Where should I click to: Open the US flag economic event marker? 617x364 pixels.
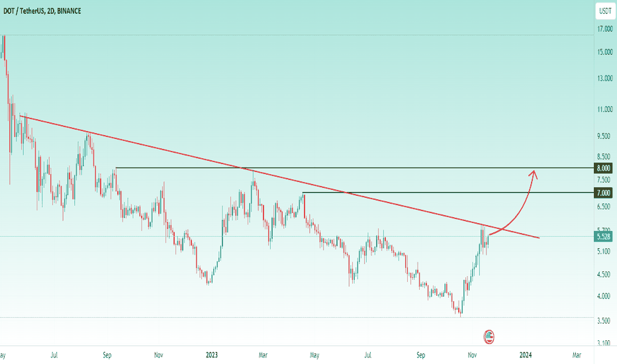(x=489, y=337)
